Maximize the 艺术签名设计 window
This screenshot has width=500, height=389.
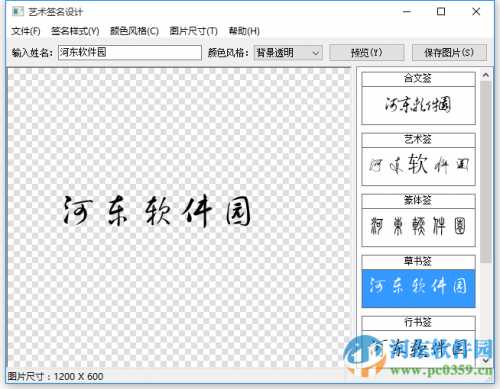[441, 12]
